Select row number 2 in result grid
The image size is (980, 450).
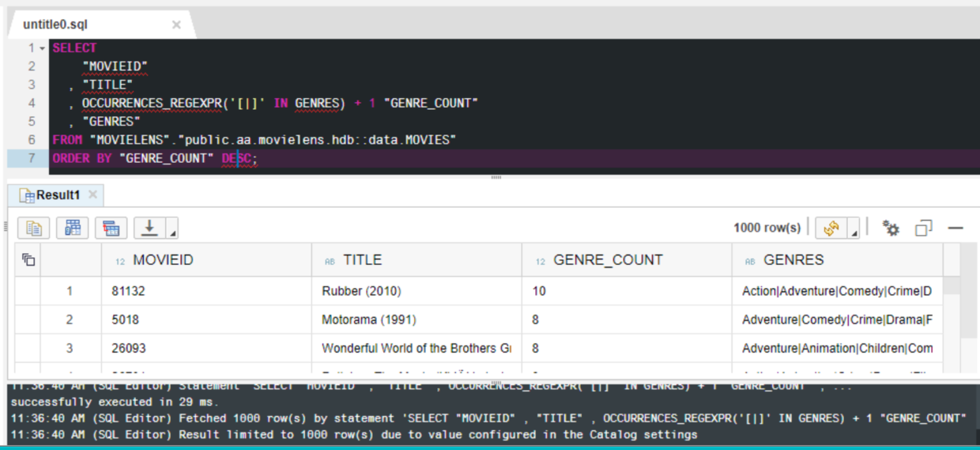click(x=70, y=320)
